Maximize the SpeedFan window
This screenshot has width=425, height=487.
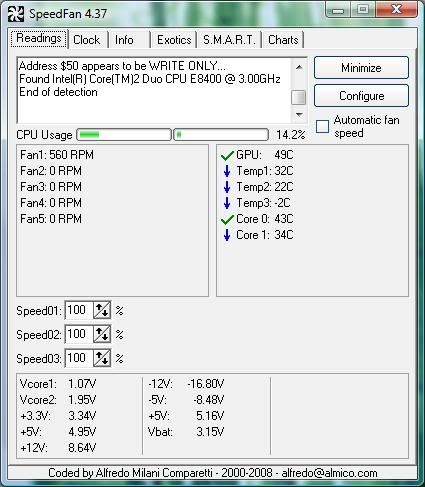coord(363,10)
